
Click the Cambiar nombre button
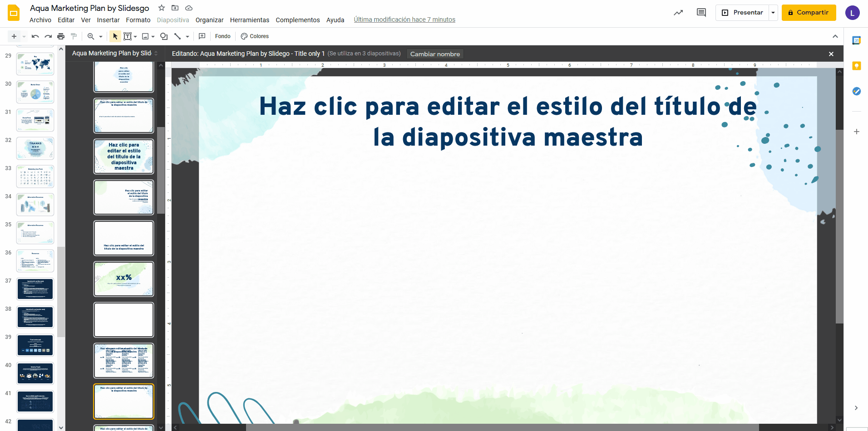[x=435, y=54]
